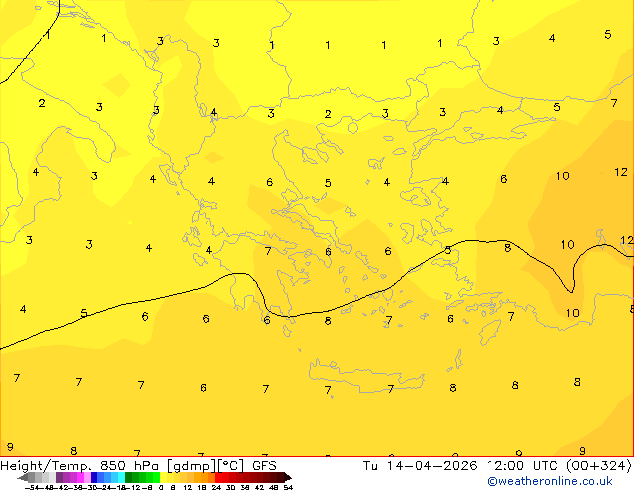Viewport: 634px width, 490px height.
Task: Click the "14-04-2026" forecast date
Action: pos(432,466)
